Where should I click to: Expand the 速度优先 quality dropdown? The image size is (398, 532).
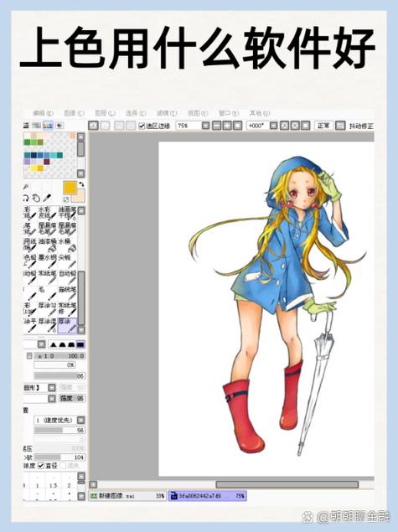[x=80, y=420]
